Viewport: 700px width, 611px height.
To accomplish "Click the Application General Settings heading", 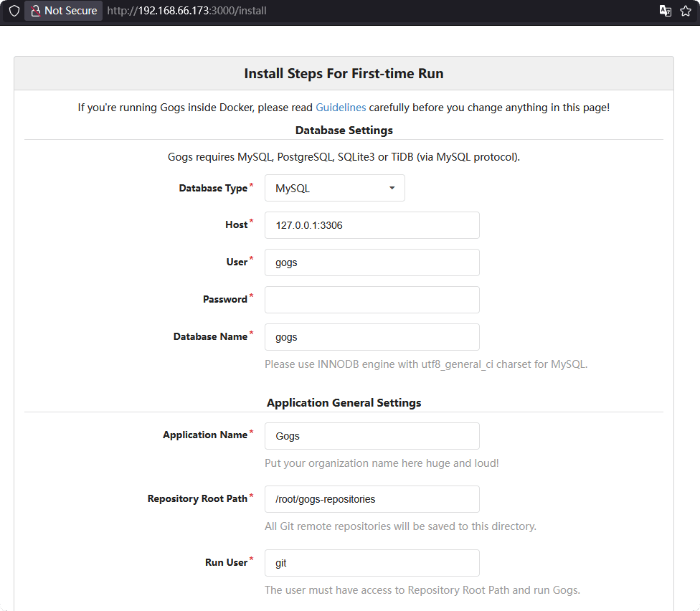I will pyautogui.click(x=344, y=403).
